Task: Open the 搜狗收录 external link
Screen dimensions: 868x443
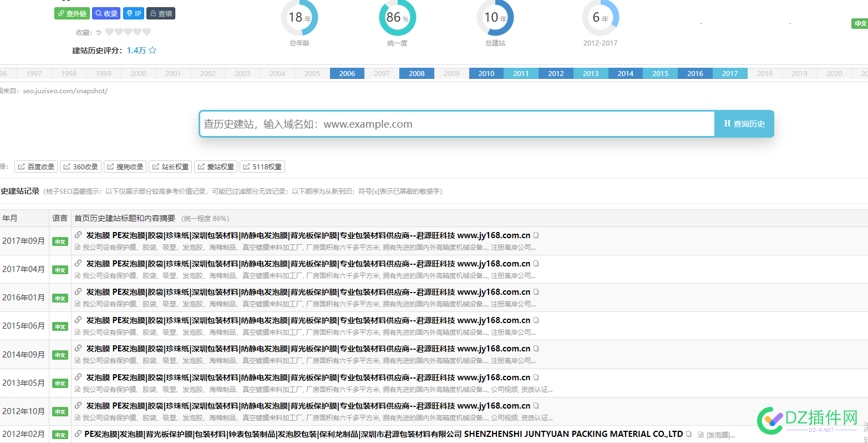Action: [125, 167]
